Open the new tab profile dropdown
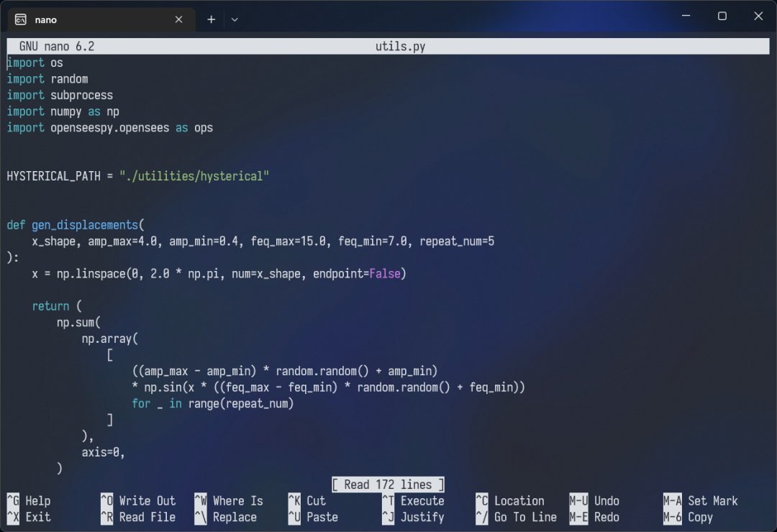 pyautogui.click(x=235, y=19)
